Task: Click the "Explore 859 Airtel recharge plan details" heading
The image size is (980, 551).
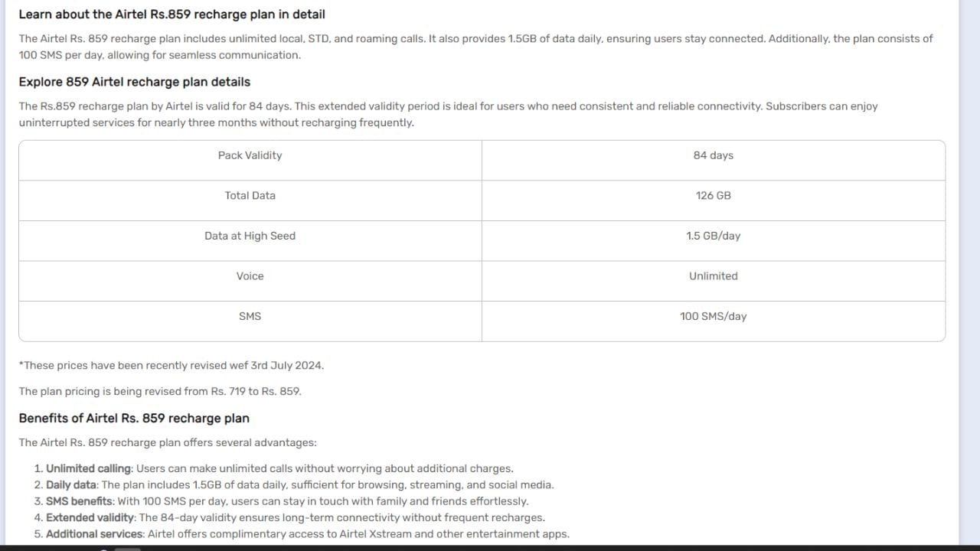Action: coord(134,82)
